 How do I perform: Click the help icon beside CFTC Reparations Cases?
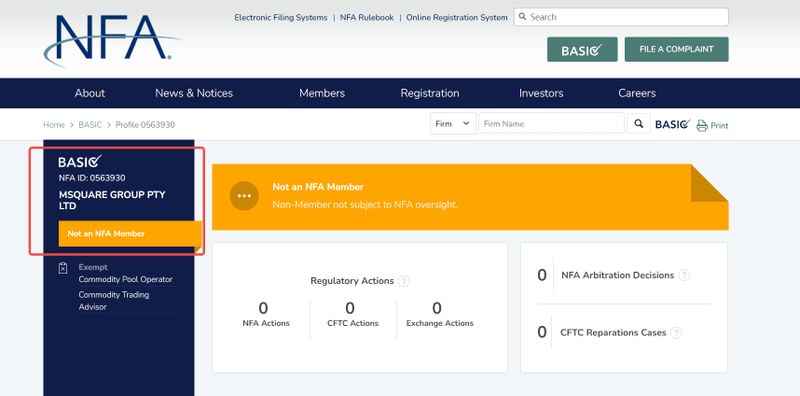point(676,333)
